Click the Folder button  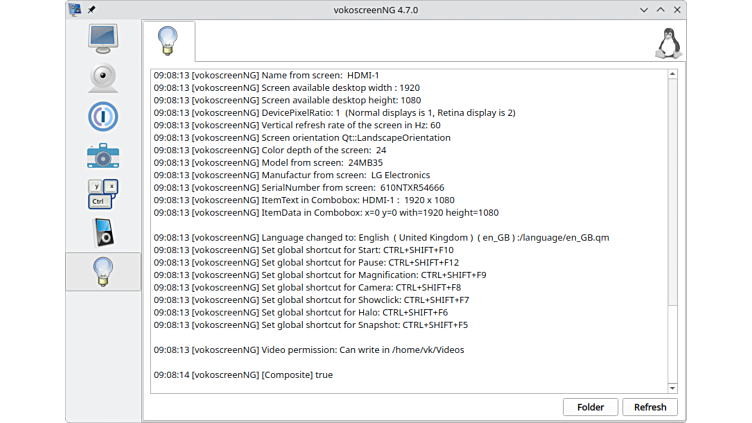click(x=590, y=407)
